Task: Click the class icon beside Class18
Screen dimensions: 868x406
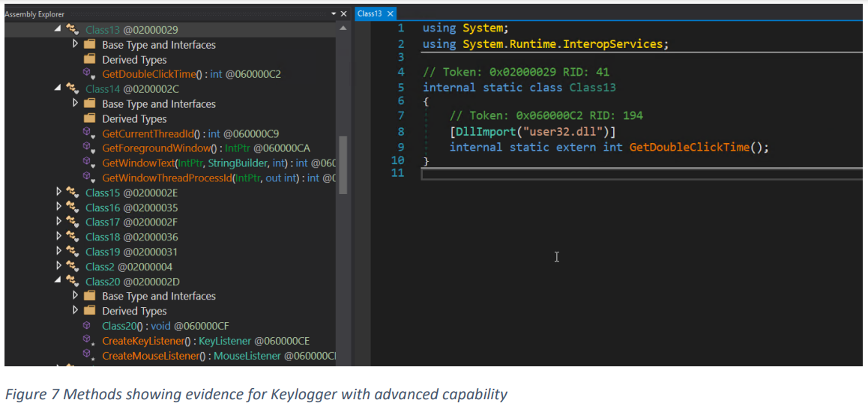Action: pyautogui.click(x=72, y=237)
